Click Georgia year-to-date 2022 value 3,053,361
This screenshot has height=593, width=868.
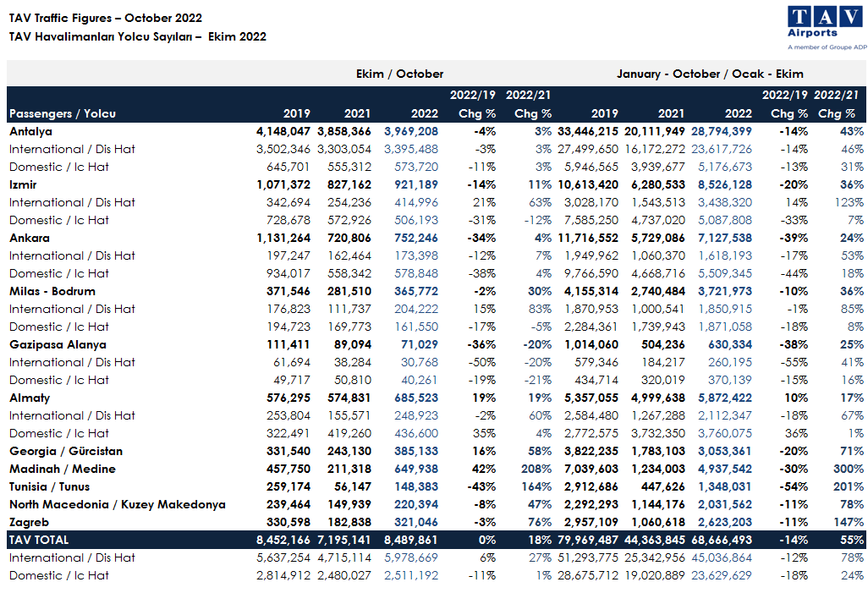click(x=725, y=451)
